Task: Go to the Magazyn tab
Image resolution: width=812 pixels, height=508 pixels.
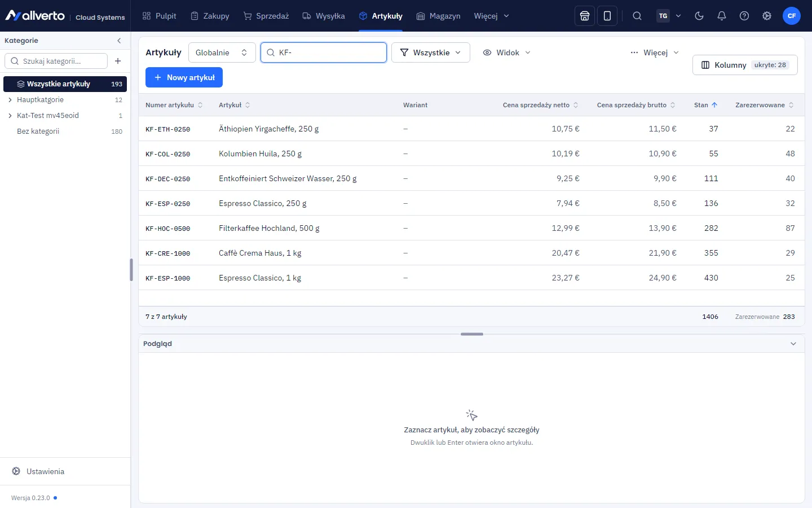Action: coord(438,16)
